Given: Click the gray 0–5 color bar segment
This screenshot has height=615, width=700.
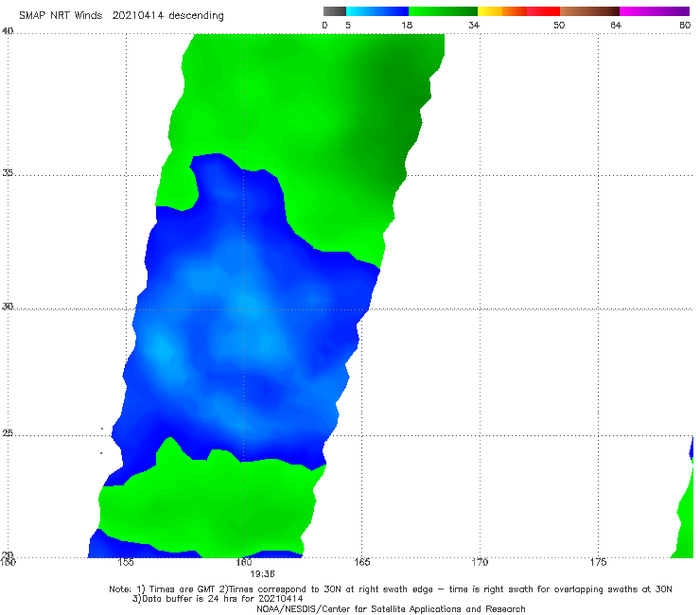Looking at the screenshot, I should 335,11.
